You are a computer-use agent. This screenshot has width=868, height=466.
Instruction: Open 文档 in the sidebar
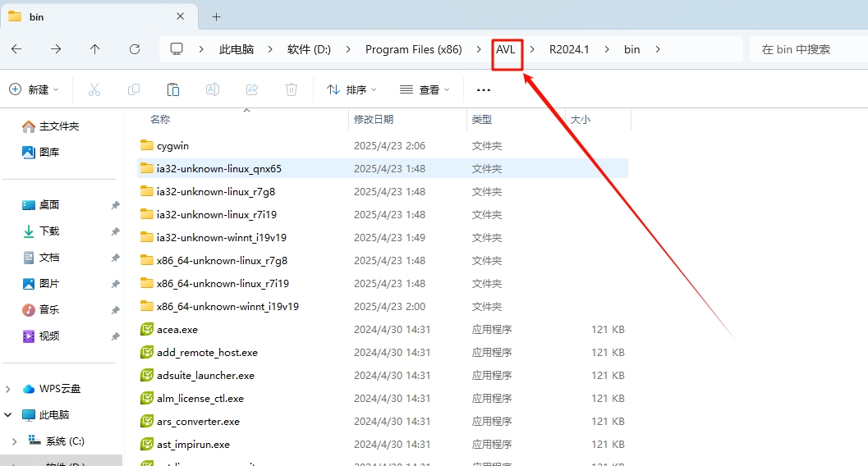point(41,258)
